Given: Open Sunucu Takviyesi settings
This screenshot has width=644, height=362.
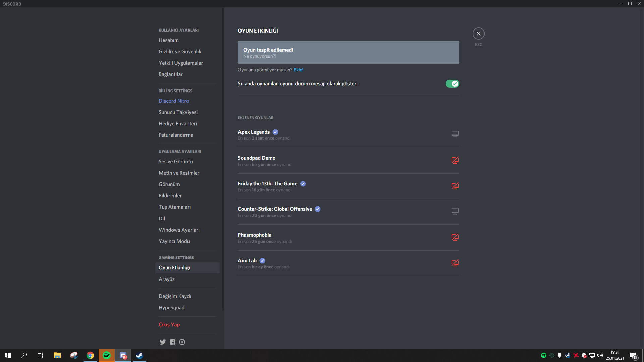Looking at the screenshot, I should [x=187, y=112].
